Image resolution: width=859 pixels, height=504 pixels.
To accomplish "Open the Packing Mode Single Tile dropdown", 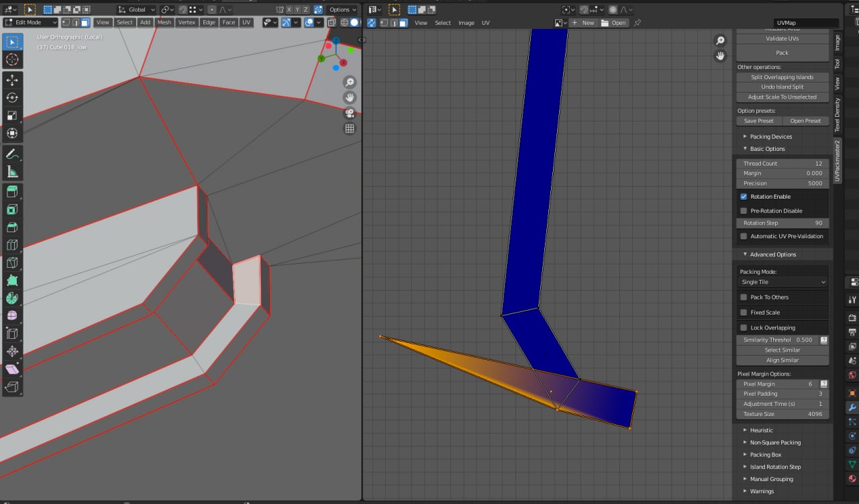I will coord(782,282).
